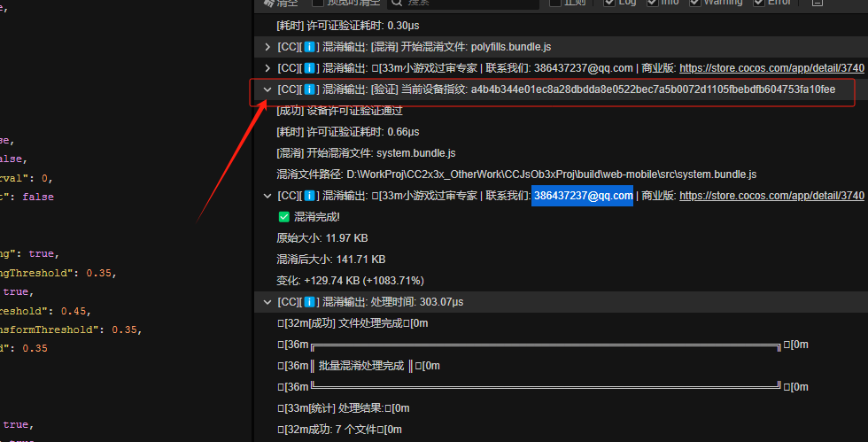Viewport: 868px width, 442px height.
Task: Toggle the Info filter checkbox
Action: point(653,3)
